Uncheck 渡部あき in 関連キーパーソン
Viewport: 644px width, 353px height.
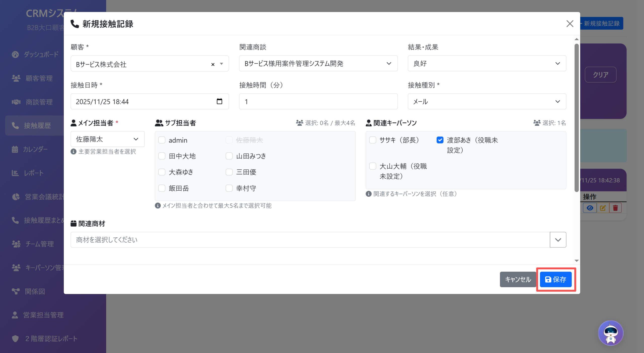tap(440, 140)
